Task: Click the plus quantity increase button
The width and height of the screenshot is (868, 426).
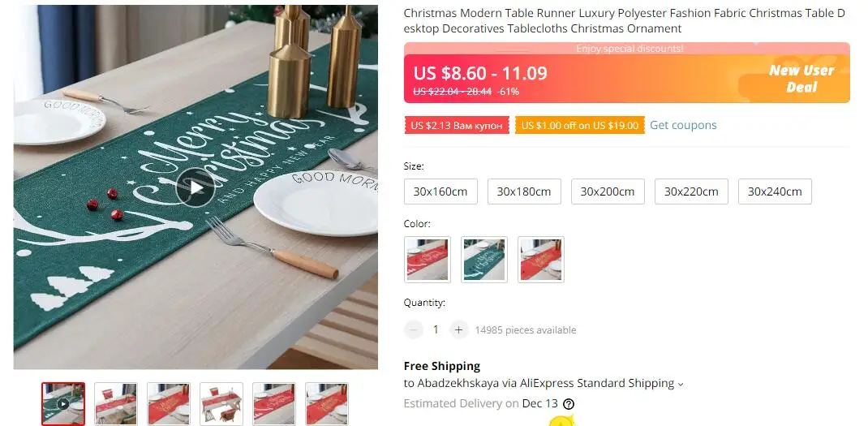Action: pyautogui.click(x=458, y=330)
